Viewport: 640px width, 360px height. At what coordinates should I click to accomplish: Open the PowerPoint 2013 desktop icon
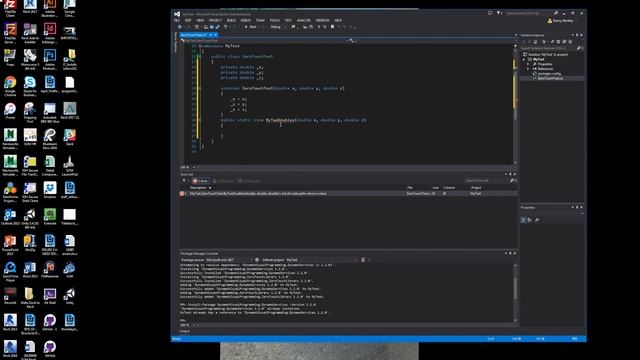tap(10, 244)
